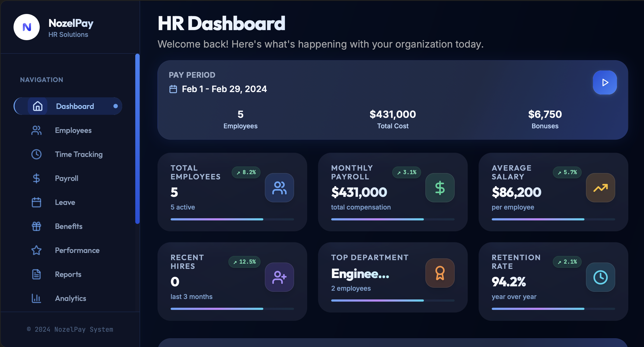The width and height of the screenshot is (644, 347).
Task: Click the 12.5% badge on Recent Hires
Action: (x=245, y=262)
